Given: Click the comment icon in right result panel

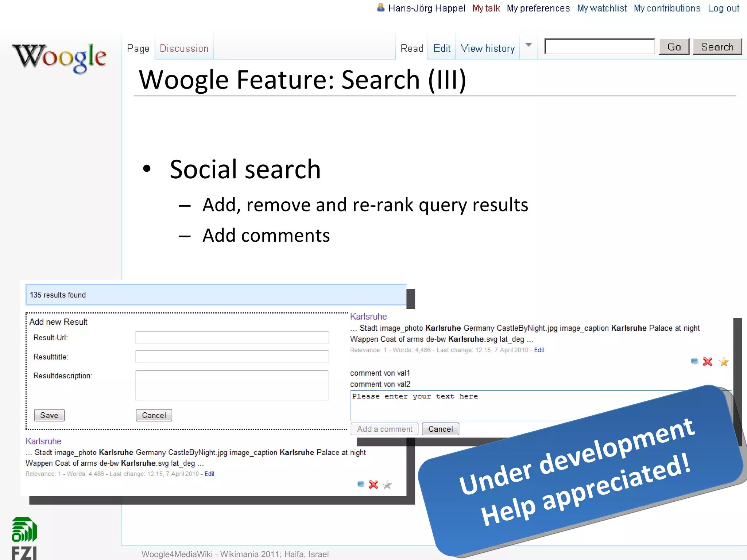Looking at the screenshot, I should click(x=694, y=361).
